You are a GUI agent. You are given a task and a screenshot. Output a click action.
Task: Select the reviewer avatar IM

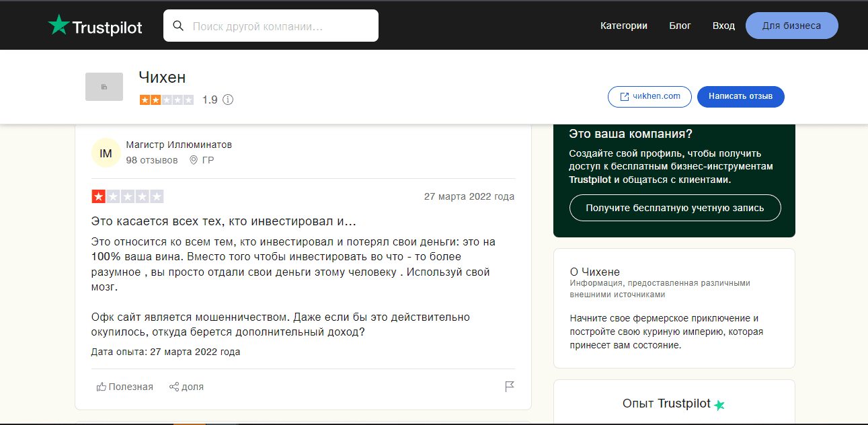[x=106, y=153]
